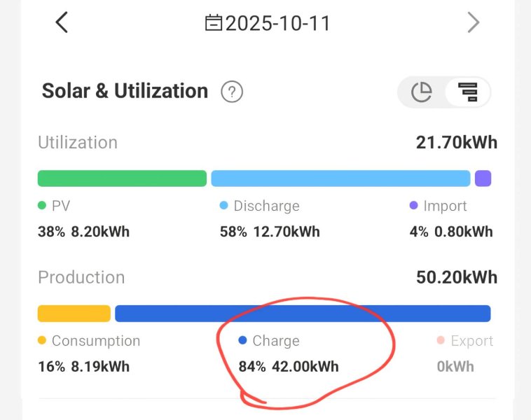Switch to bar list view
531x420 pixels.
[467, 92]
